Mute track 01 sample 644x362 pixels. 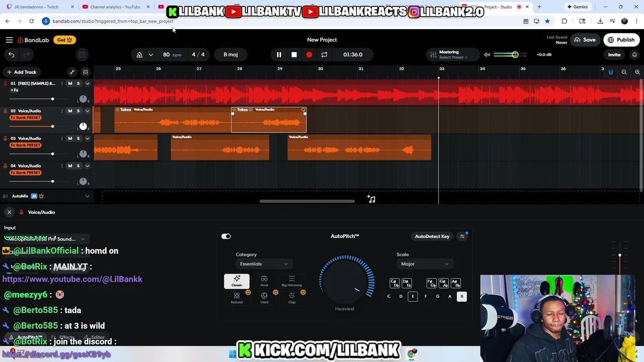pyautogui.click(x=70, y=83)
